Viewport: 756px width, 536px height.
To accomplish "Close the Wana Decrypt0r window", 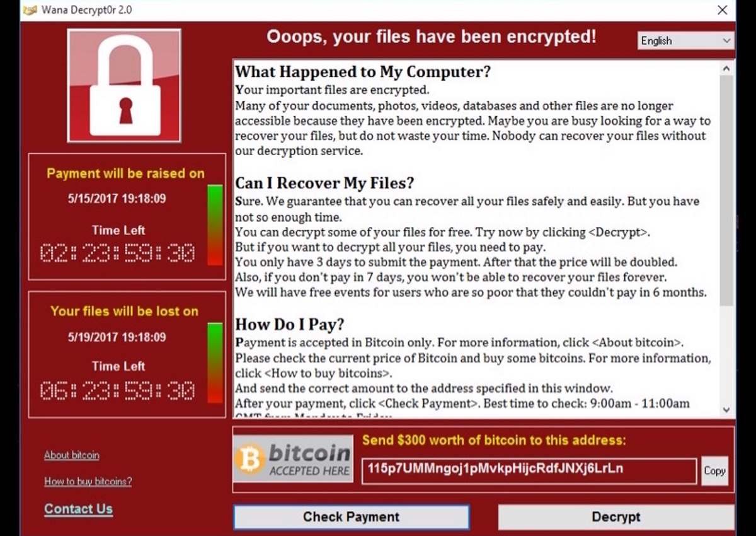I will pos(723,10).
